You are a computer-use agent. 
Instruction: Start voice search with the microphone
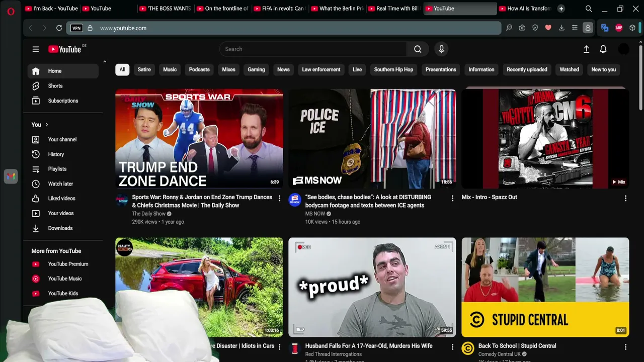[x=441, y=49]
